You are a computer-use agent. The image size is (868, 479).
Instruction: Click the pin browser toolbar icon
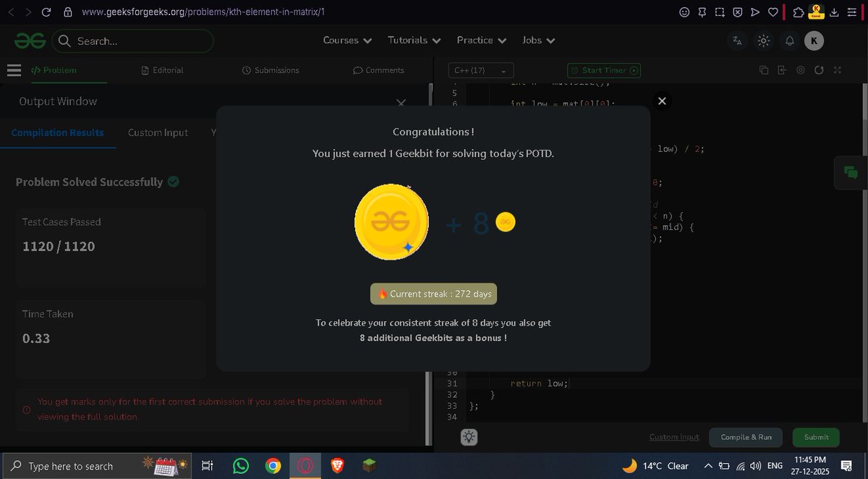[x=702, y=12]
